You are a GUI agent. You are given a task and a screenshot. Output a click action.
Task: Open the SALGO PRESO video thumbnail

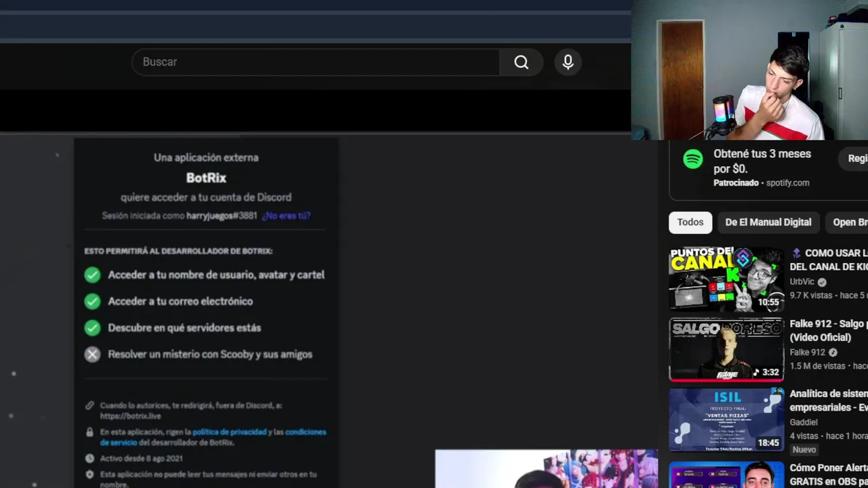pos(726,350)
